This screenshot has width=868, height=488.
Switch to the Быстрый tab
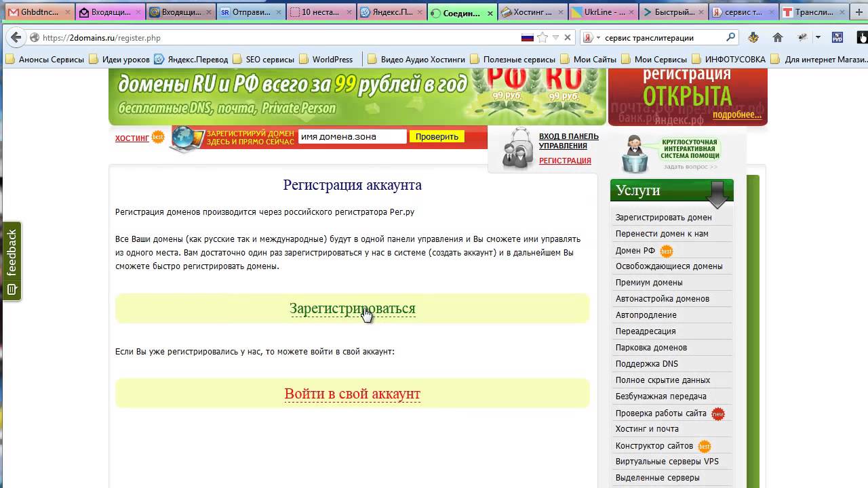(673, 12)
